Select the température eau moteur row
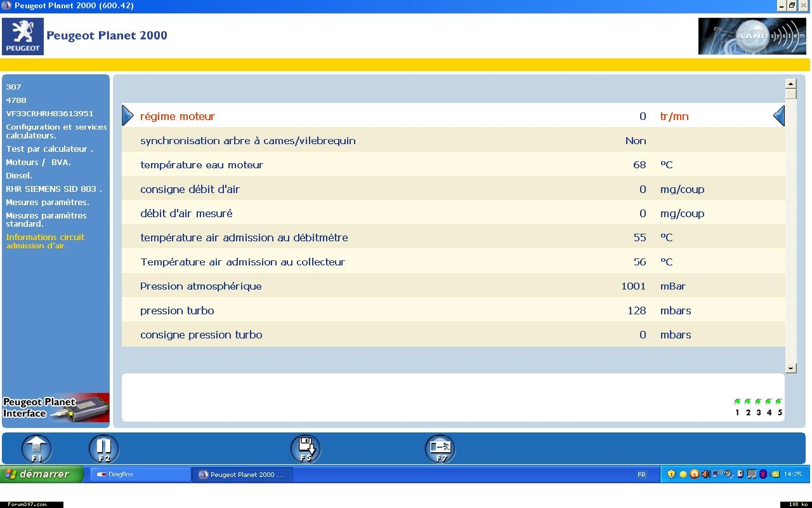The width and height of the screenshot is (812, 508). point(453,164)
